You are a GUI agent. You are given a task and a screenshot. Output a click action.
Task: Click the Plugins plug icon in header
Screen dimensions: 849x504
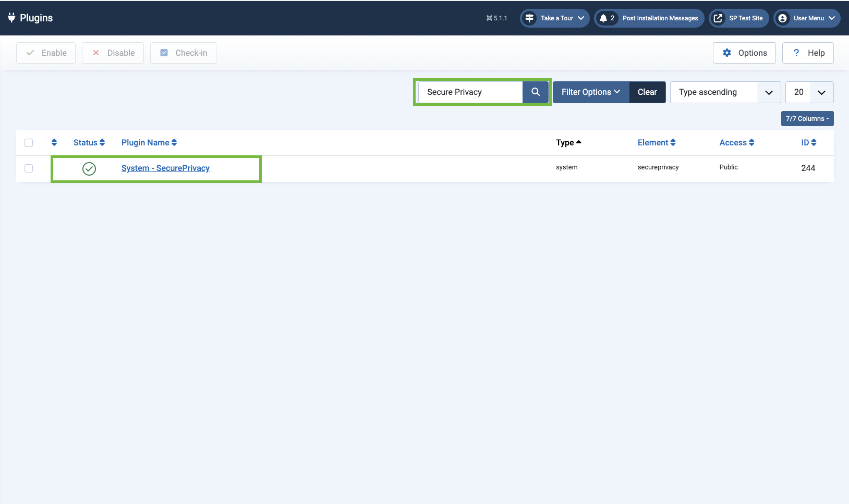(x=11, y=18)
